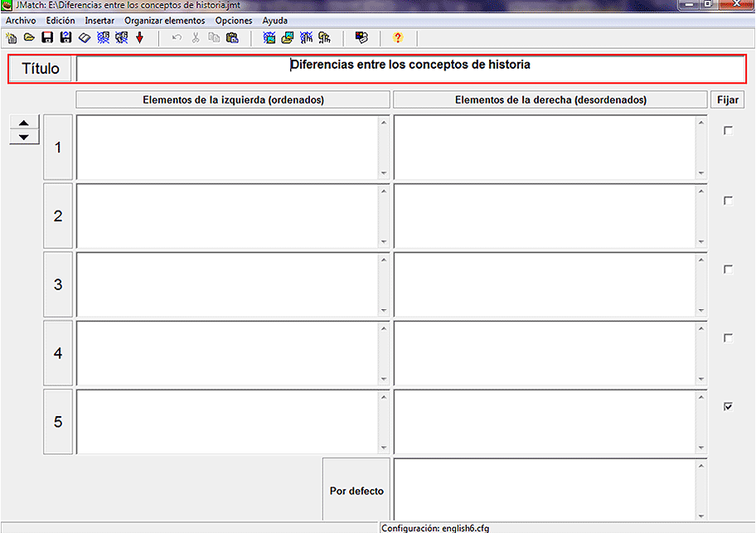Screen dimensions: 756x533
Task: Click the Elementos de la izquierda header
Action: pos(233,99)
